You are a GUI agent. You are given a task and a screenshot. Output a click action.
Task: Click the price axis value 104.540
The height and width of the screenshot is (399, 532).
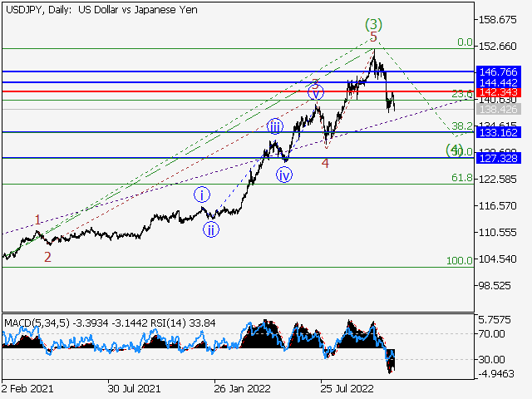[497, 259]
